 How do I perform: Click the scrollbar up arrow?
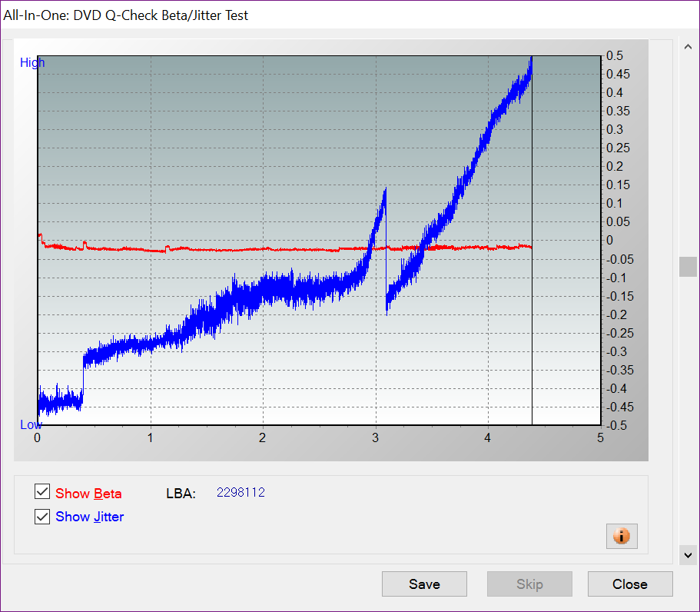click(688, 48)
